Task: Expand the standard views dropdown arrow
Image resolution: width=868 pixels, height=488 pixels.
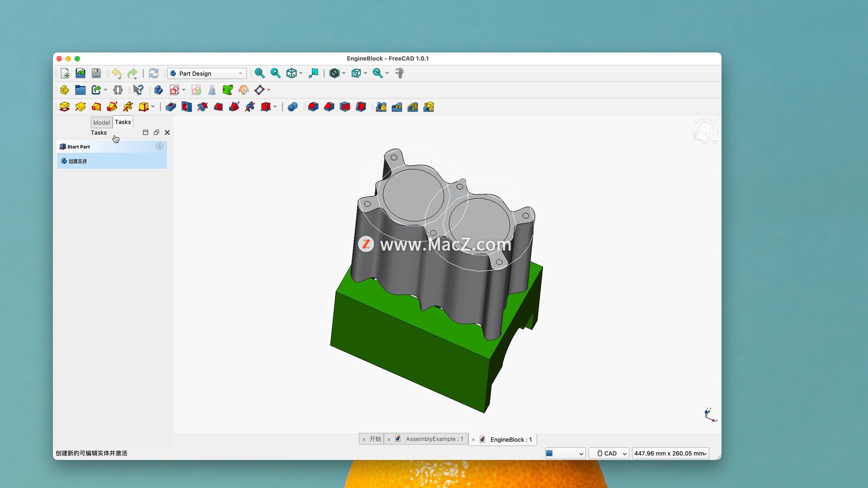Action: pos(301,73)
